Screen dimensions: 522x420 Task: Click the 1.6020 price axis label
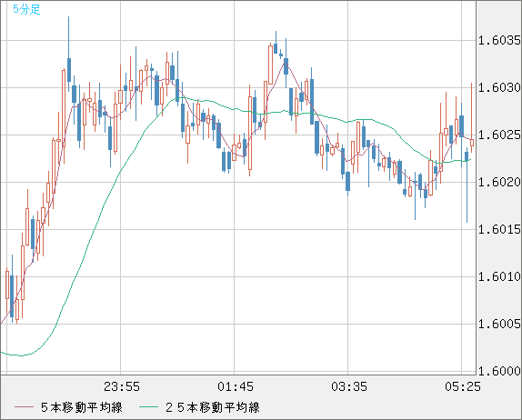(499, 183)
